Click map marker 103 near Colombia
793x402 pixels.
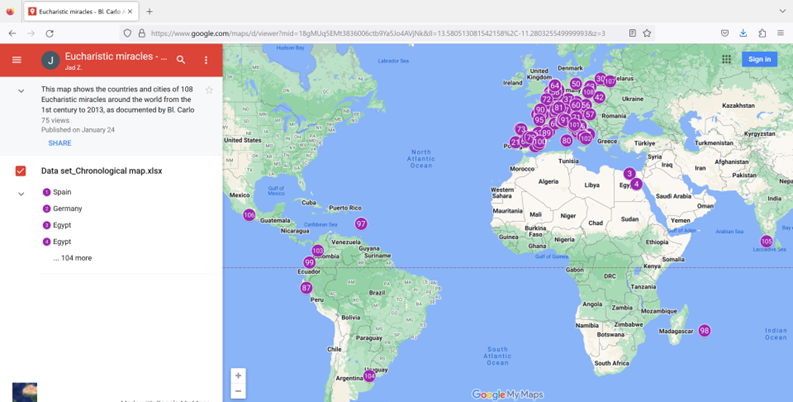coord(318,250)
